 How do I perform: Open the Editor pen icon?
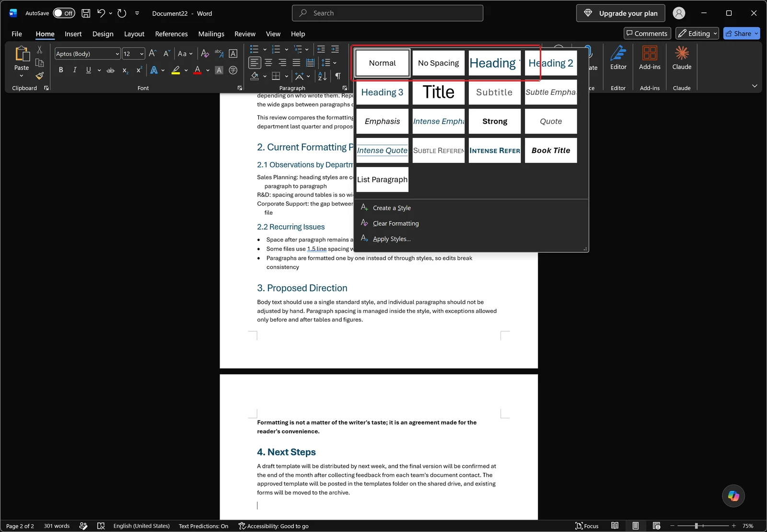pyautogui.click(x=618, y=54)
